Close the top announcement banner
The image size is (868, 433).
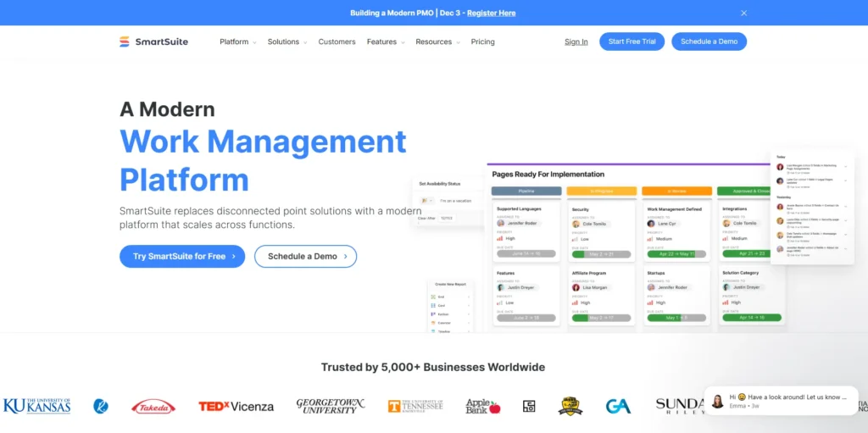click(x=743, y=13)
